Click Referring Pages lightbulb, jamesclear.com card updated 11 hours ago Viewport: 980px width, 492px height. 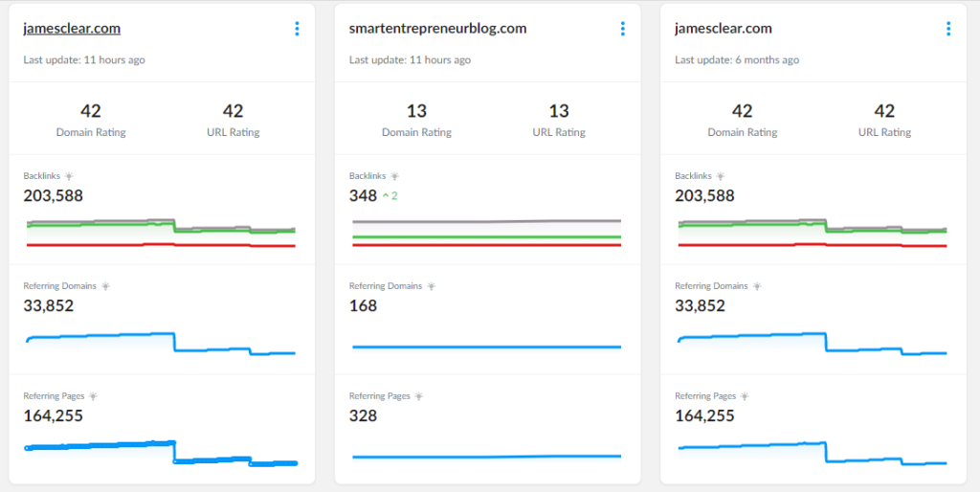(93, 396)
